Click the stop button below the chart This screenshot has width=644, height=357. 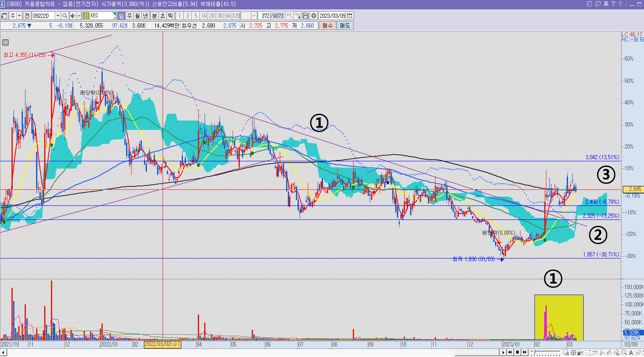point(517,352)
